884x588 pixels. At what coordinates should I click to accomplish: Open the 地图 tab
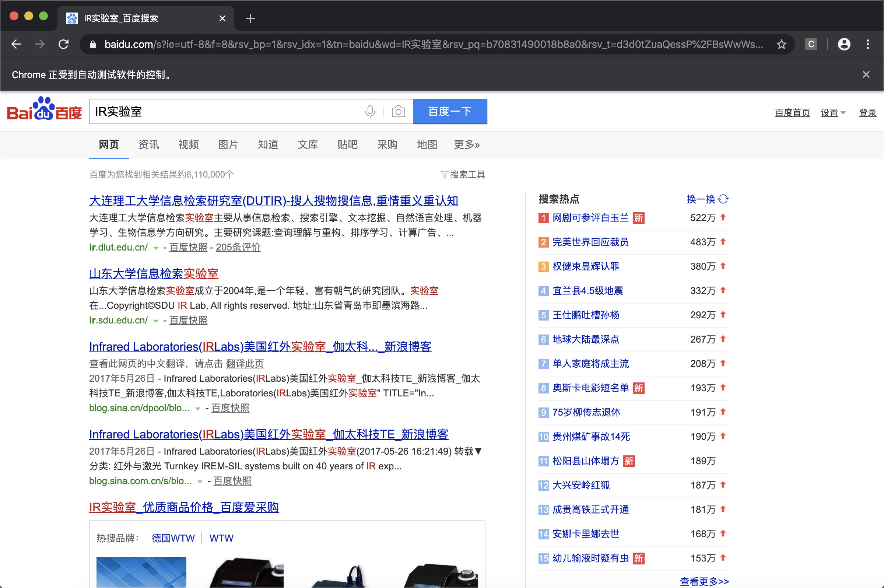tap(427, 145)
